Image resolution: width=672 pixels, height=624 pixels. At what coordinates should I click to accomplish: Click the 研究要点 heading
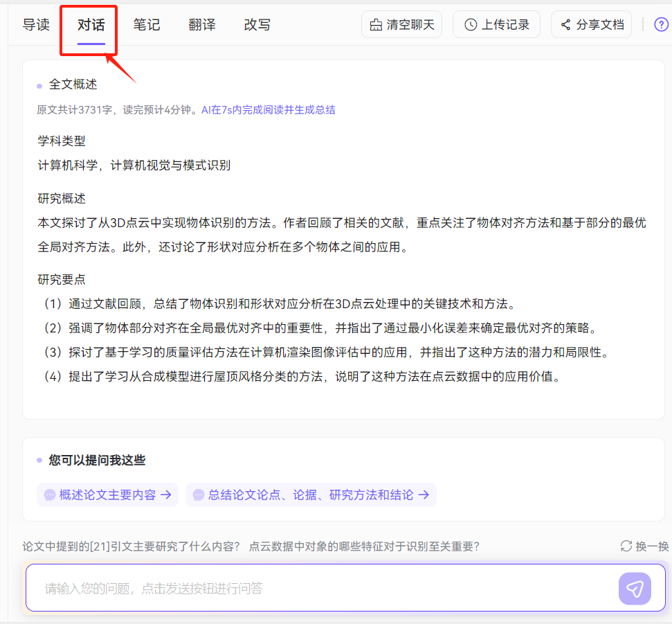[x=62, y=279]
